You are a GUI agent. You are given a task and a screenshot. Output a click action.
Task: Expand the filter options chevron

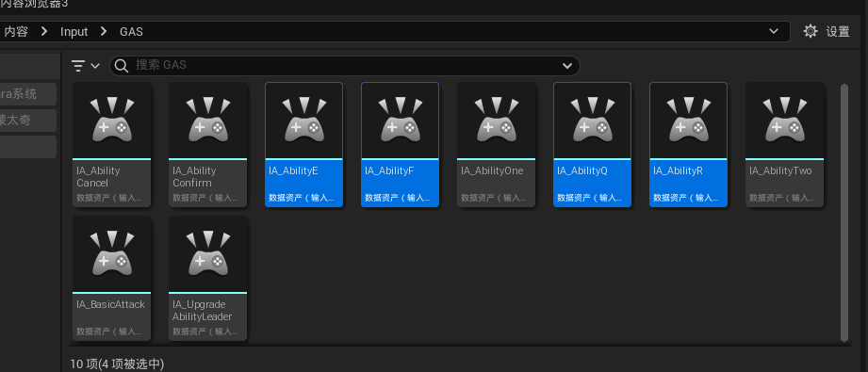(x=95, y=66)
